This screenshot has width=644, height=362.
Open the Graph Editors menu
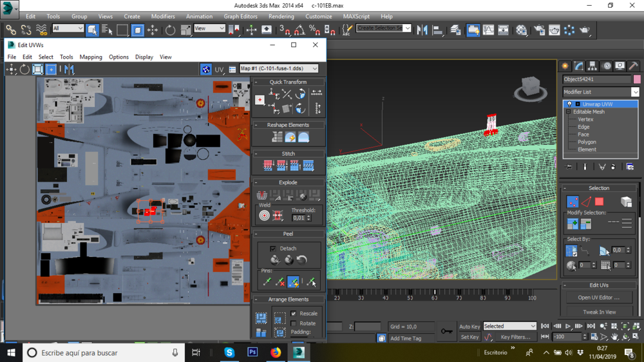(x=242, y=16)
